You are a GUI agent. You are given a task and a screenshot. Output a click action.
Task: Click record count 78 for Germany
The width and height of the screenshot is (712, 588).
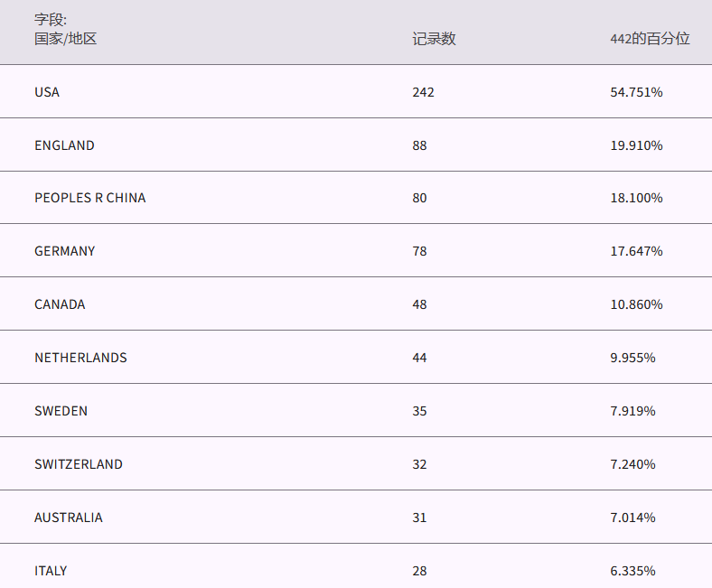[x=419, y=251]
